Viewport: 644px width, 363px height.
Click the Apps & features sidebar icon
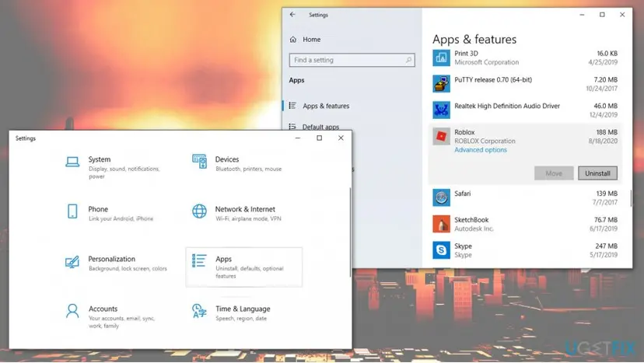coord(292,106)
